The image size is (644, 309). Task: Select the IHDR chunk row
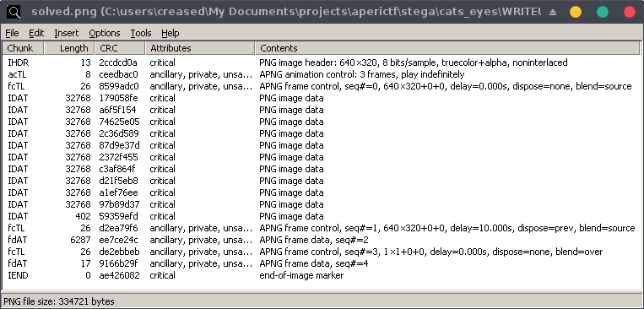pyautogui.click(x=322, y=62)
